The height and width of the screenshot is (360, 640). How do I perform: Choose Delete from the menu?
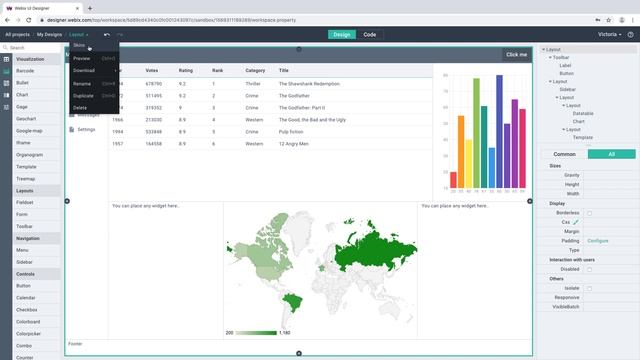tap(94, 108)
